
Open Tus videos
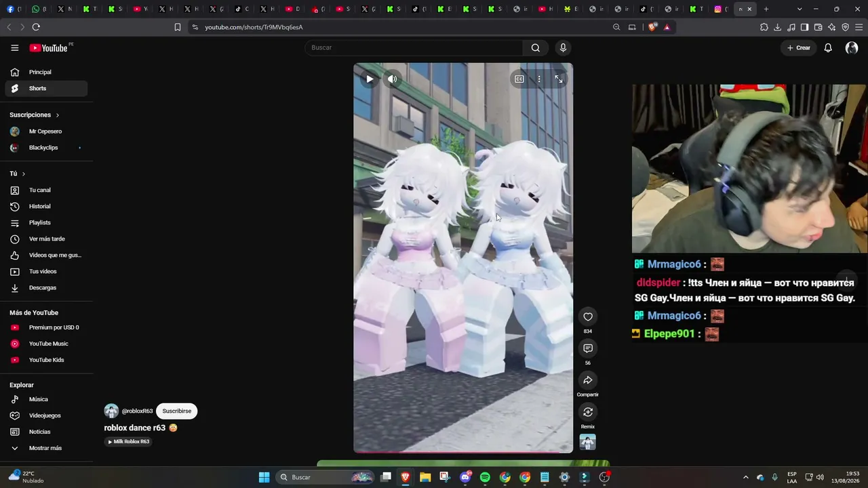(x=46, y=272)
